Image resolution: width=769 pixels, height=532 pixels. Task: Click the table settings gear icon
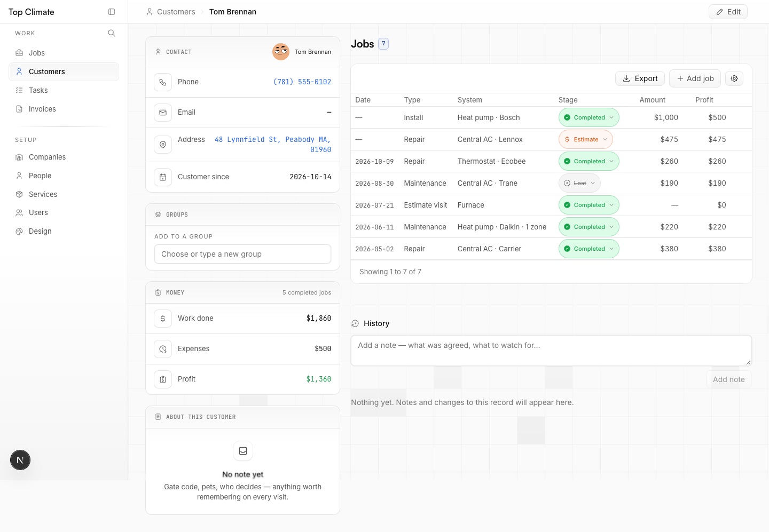click(734, 78)
